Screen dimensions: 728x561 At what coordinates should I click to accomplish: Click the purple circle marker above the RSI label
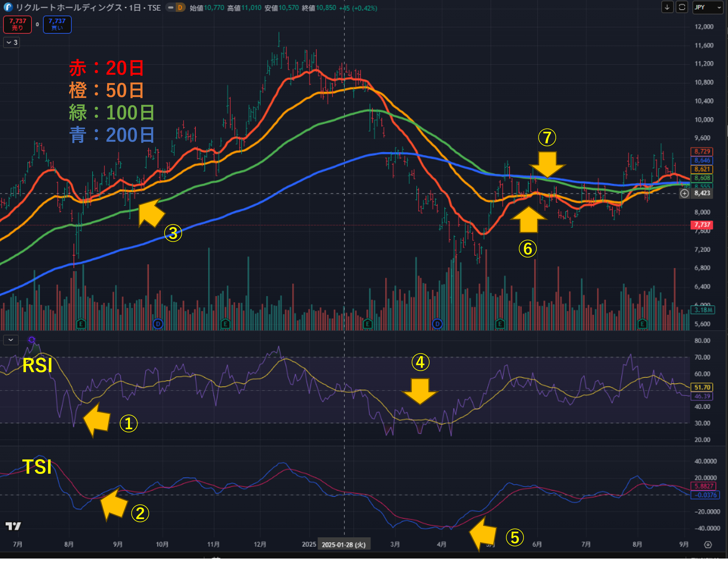click(32, 340)
